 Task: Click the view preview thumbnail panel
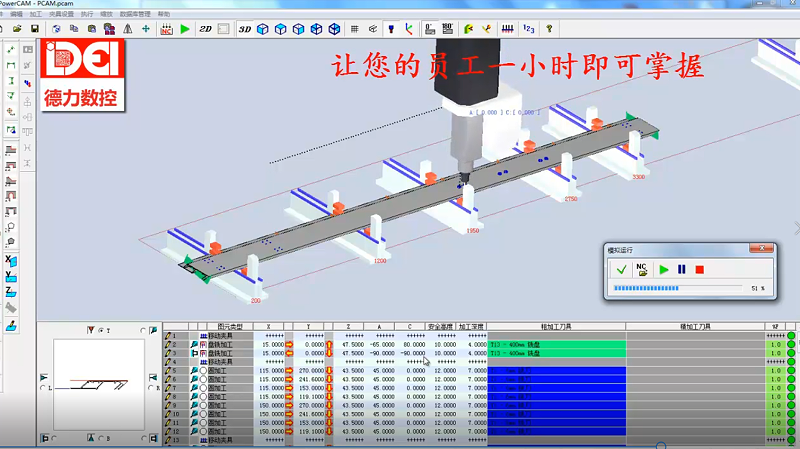coord(100,383)
